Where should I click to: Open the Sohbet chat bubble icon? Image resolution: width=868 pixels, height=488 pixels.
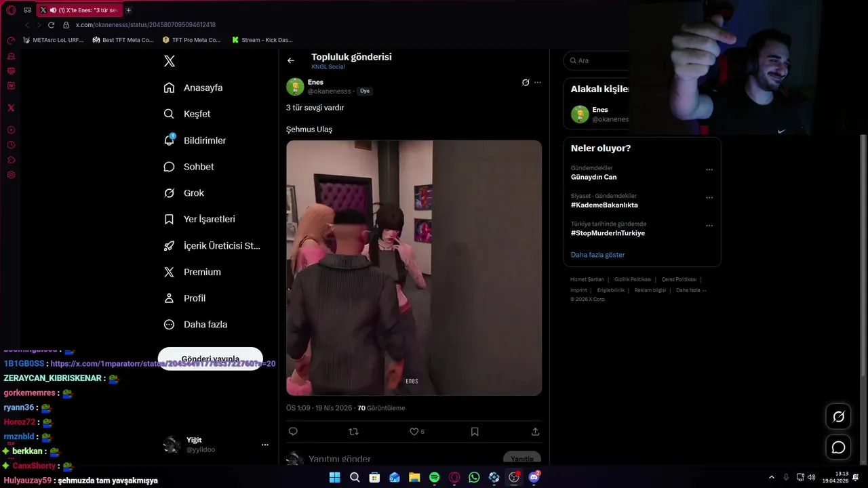(x=170, y=167)
